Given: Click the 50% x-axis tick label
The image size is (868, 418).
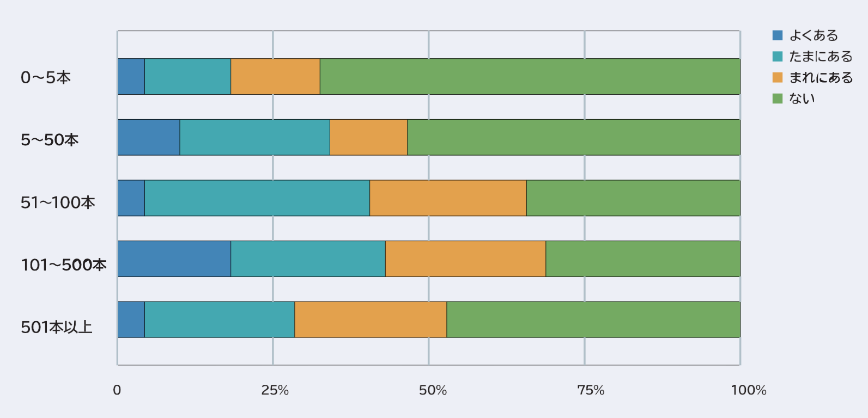Looking at the screenshot, I should pos(433,390).
